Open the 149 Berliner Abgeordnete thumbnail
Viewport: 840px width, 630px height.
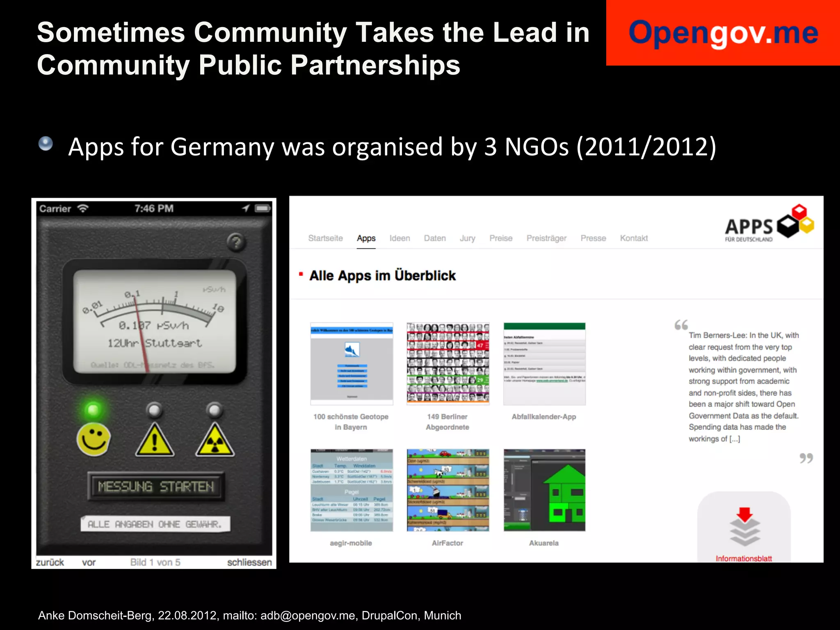click(448, 364)
